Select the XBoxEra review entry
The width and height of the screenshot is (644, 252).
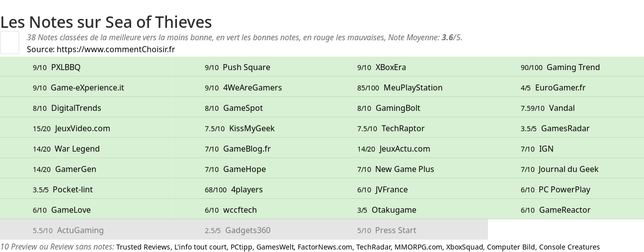click(391, 67)
